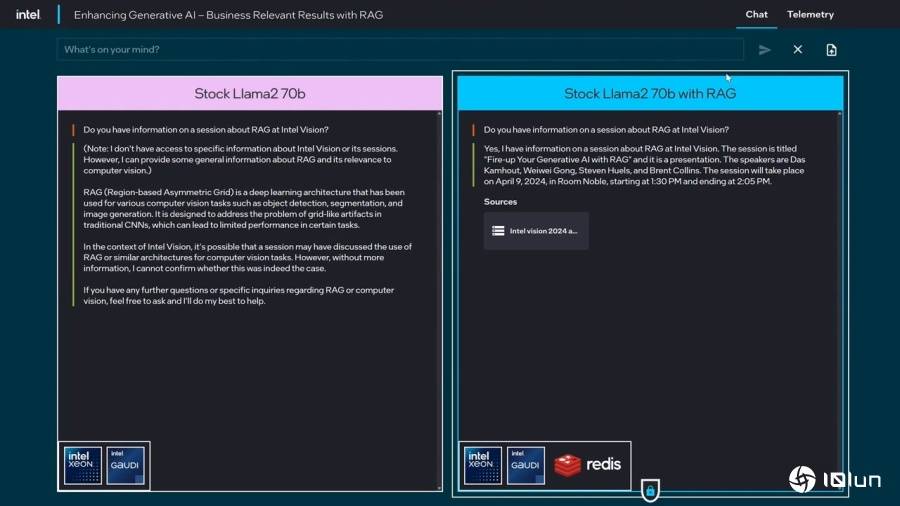This screenshot has width=900, height=506.
Task: Click the Intel Gaudi badge in RAG panel
Action: (526, 465)
